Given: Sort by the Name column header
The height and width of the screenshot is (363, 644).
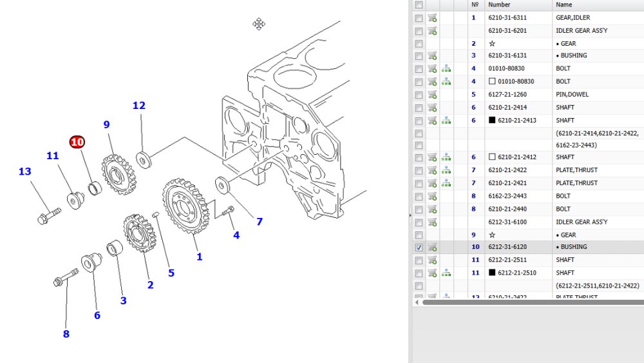Looking at the screenshot, I should point(564,5).
